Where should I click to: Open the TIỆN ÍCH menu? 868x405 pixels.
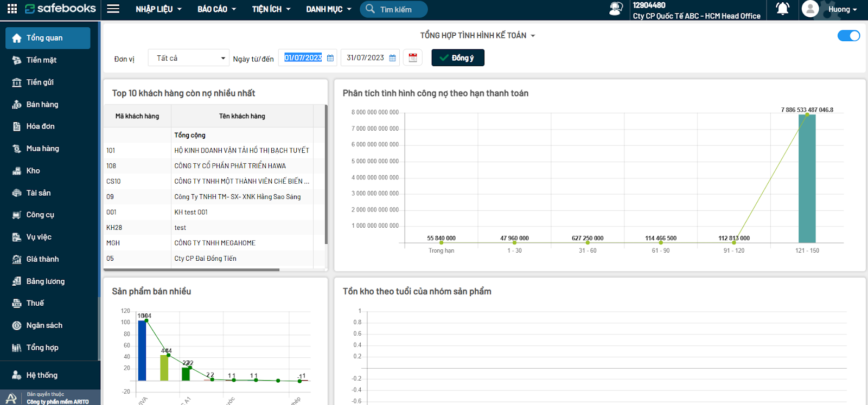[271, 9]
